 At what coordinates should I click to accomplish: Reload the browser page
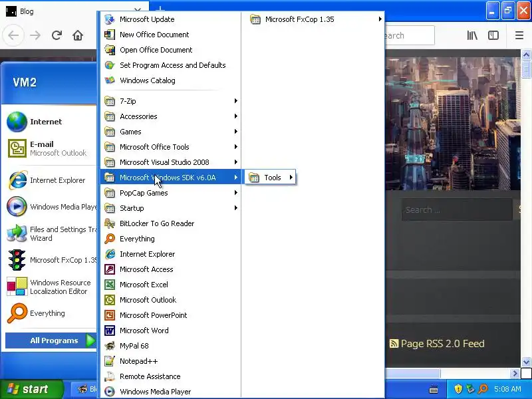point(57,35)
